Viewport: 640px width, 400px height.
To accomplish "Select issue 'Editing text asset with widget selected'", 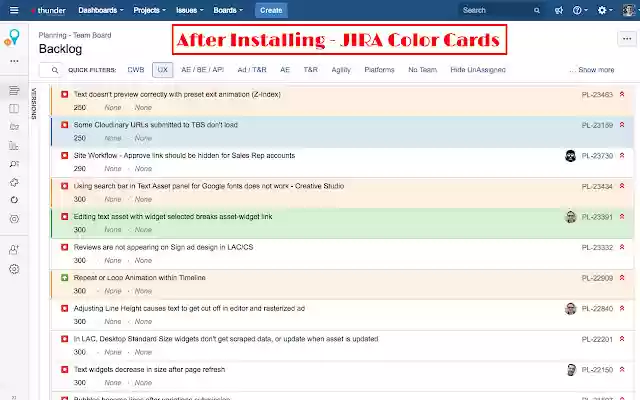I will point(342,223).
